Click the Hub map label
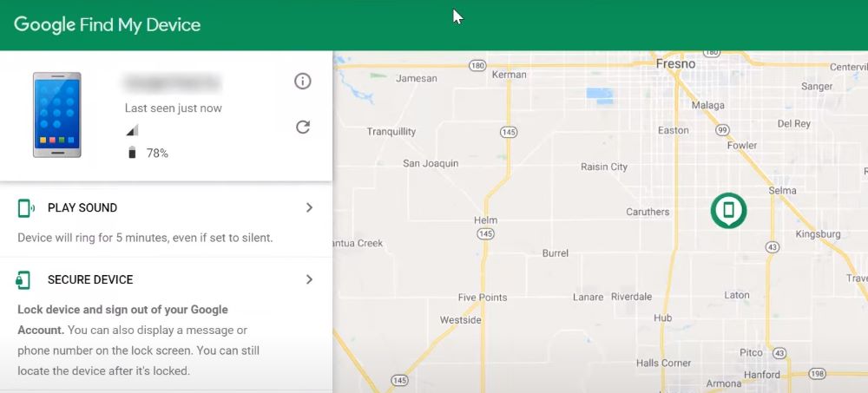 [662, 318]
